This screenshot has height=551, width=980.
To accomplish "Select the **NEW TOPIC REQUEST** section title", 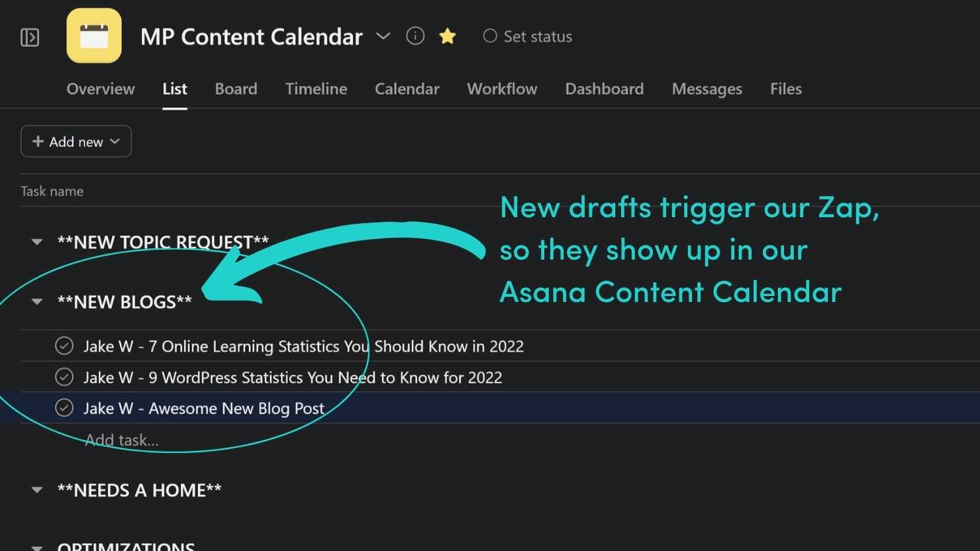I will click(163, 242).
